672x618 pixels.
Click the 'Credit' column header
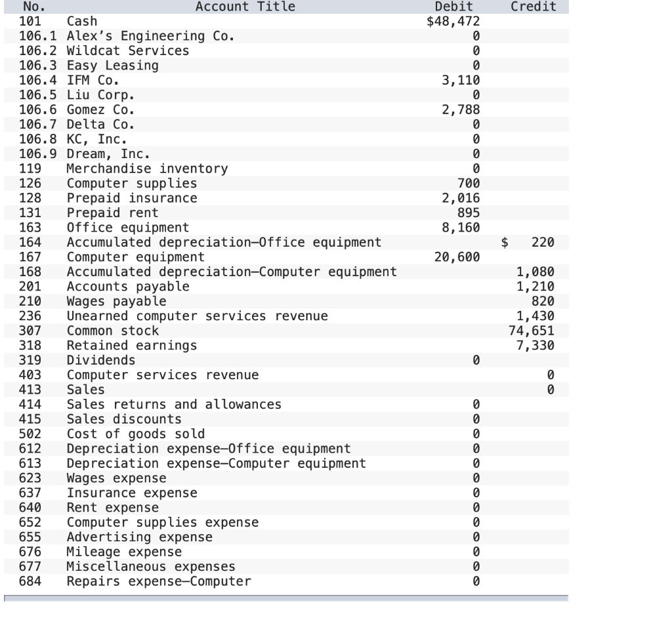tap(533, 7)
